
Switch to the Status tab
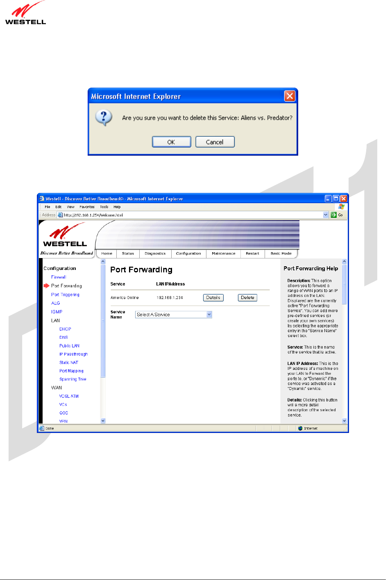pyautogui.click(x=128, y=254)
